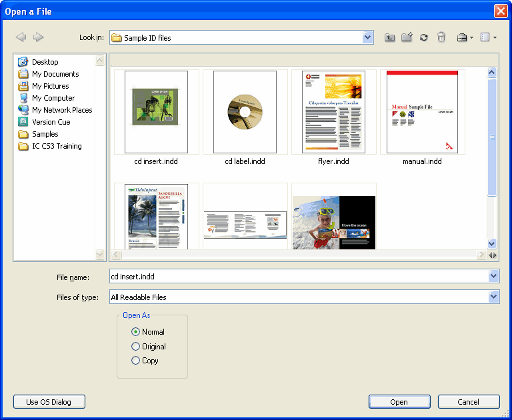Select the Normal open option
The height and width of the screenshot is (420, 512).
[135, 332]
